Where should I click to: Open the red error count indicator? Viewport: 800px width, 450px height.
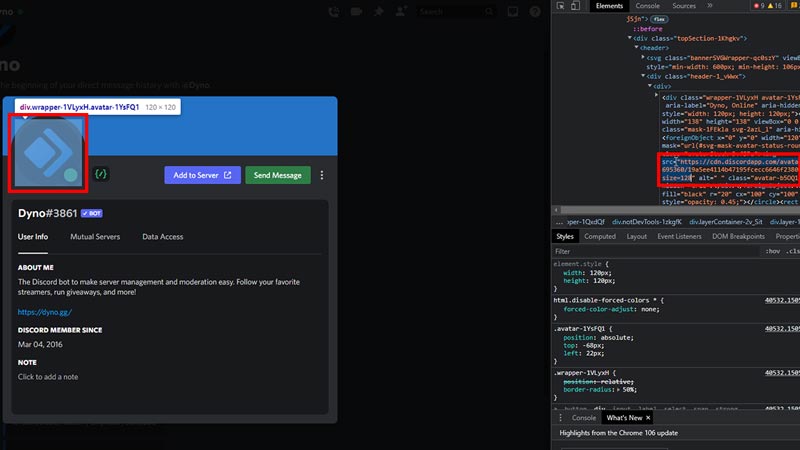(759, 6)
